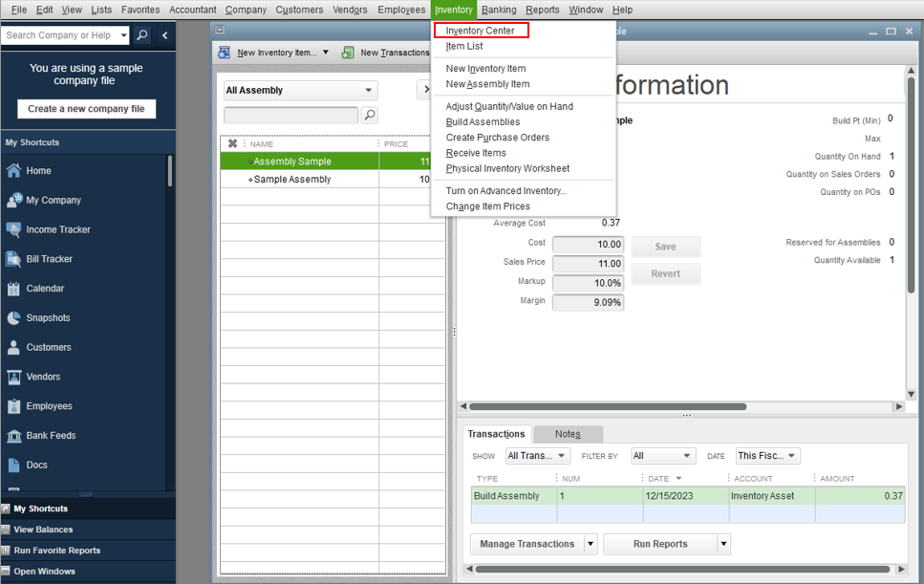Select the Assembly Sample row
Image resolution: width=924 pixels, height=584 pixels.
click(333, 162)
